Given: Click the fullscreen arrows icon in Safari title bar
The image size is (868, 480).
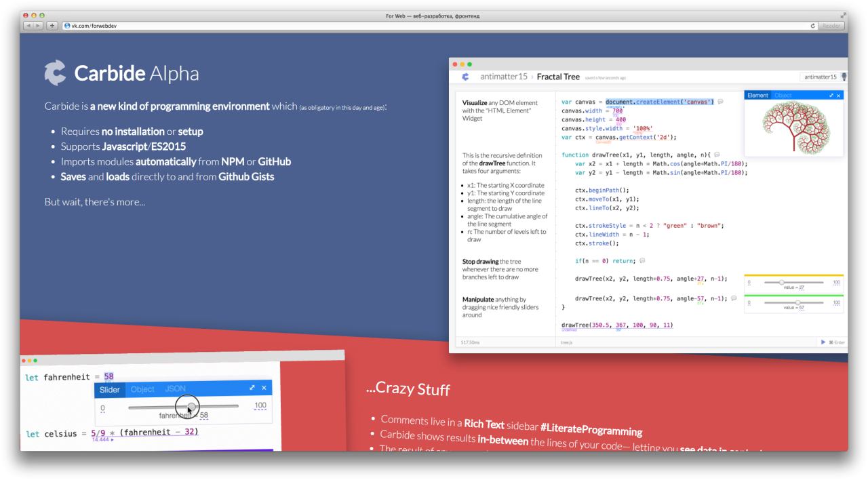Looking at the screenshot, I should [x=844, y=16].
